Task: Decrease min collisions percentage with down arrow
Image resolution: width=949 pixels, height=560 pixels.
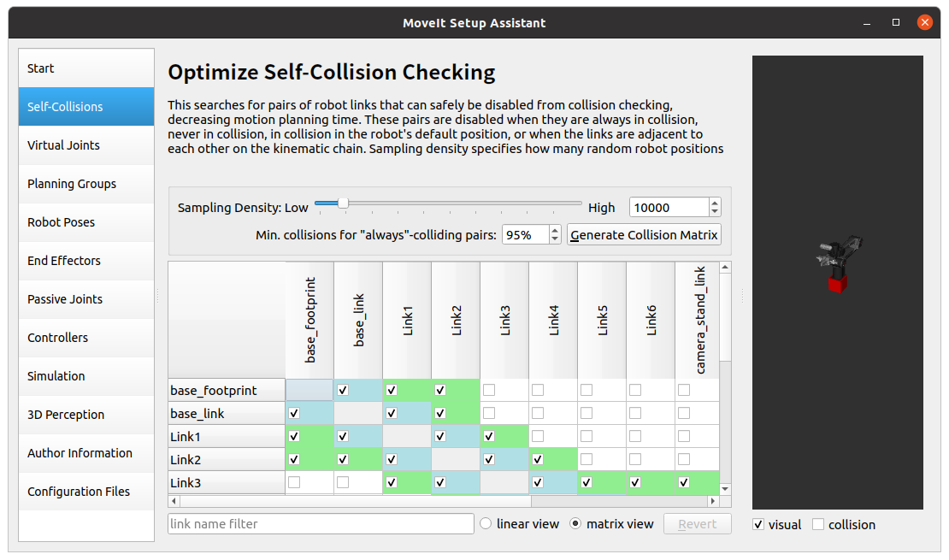Action: [555, 239]
